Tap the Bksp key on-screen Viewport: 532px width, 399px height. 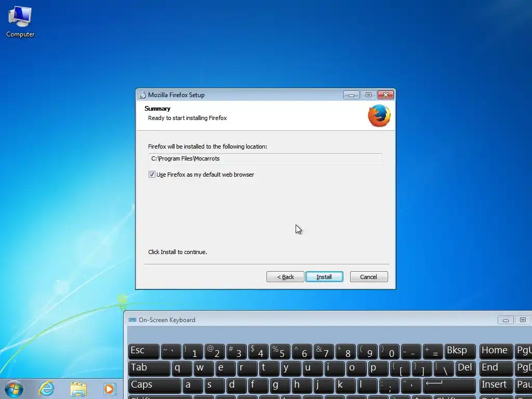(460, 352)
